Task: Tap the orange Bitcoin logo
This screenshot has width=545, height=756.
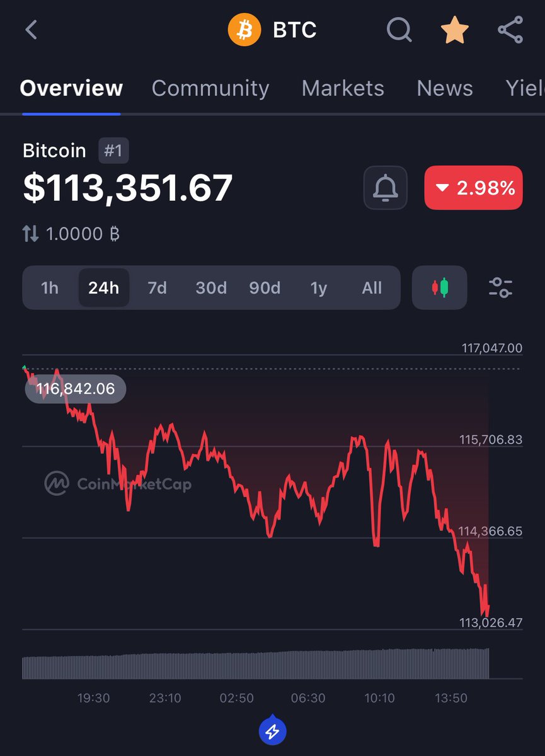Action: 244,30
